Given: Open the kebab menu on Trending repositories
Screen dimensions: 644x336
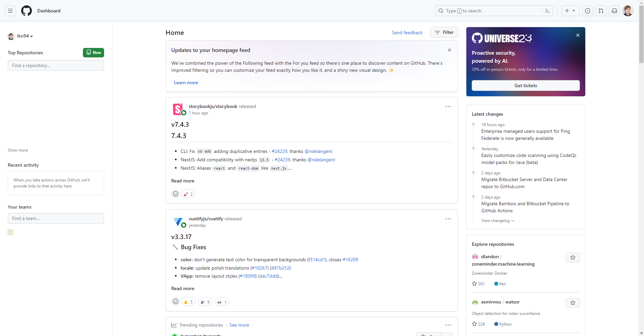Looking at the screenshot, I should (x=448, y=325).
